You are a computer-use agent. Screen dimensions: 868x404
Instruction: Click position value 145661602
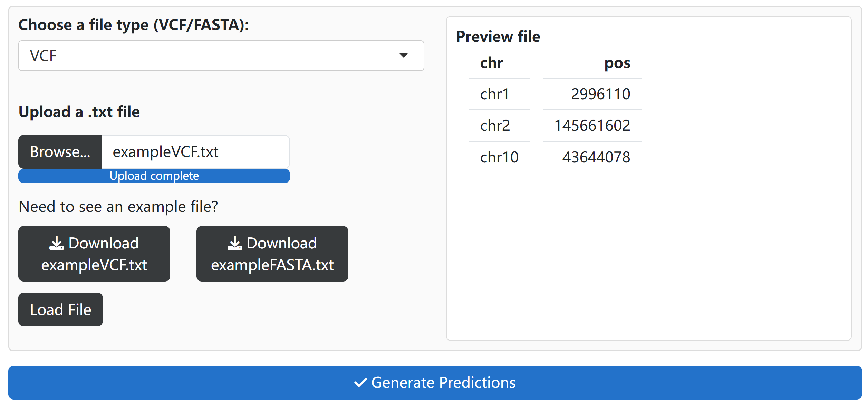(x=592, y=126)
